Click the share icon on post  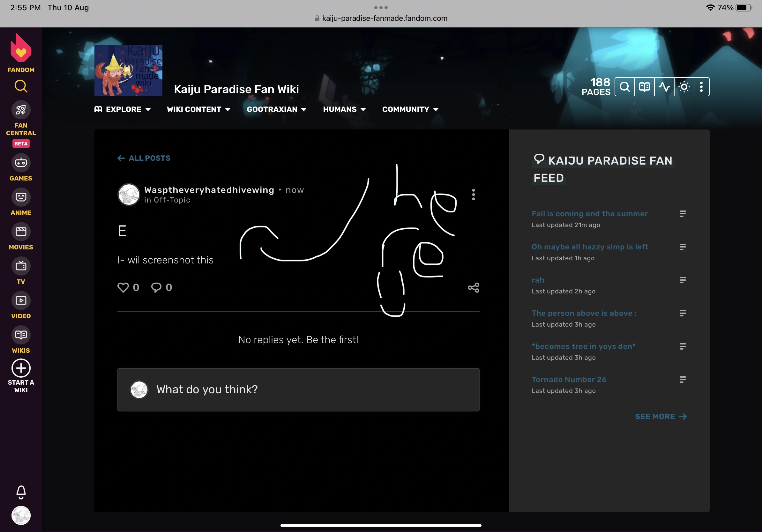(x=473, y=288)
